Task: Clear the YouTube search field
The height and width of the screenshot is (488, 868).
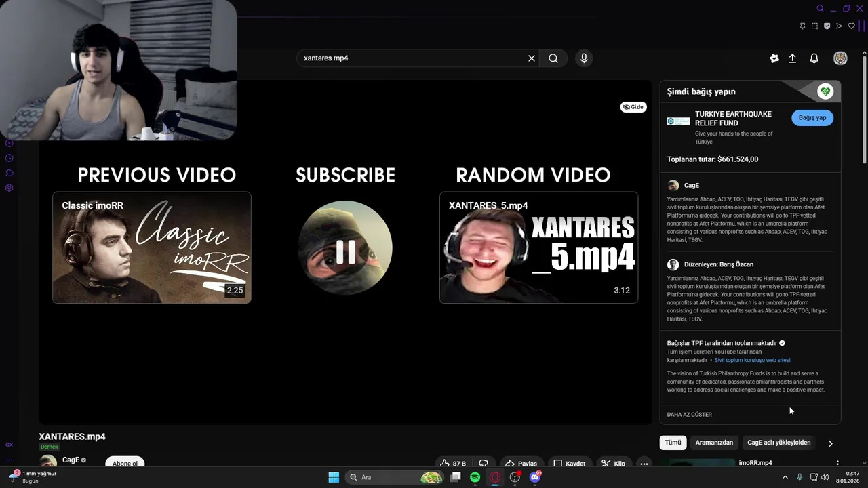Action: pos(532,58)
